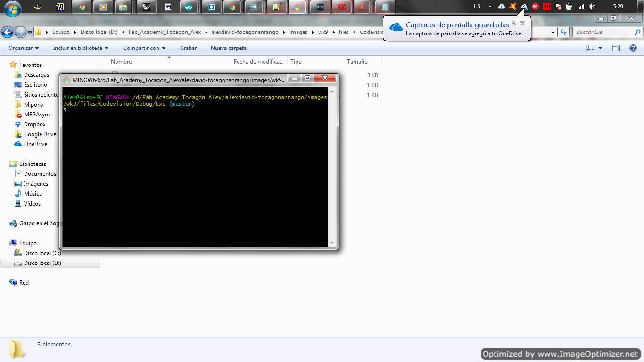Screen dimensions: 644x362
Task: Click the Avast antivirus tray icon
Action: click(512, 7)
